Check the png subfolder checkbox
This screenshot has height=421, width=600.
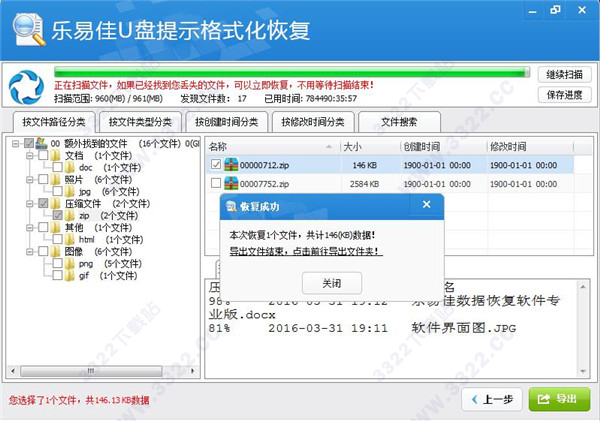click(x=57, y=263)
